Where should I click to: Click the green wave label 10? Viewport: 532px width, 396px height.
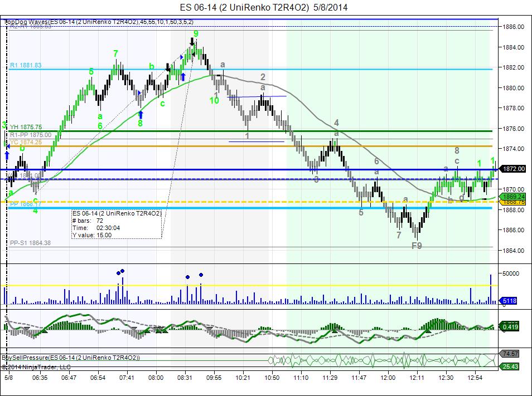pos(214,101)
